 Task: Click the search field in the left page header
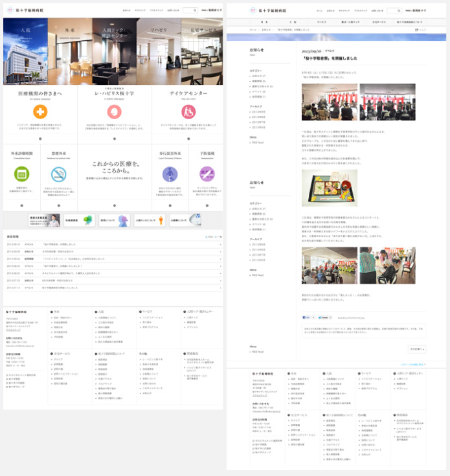pos(188,10)
